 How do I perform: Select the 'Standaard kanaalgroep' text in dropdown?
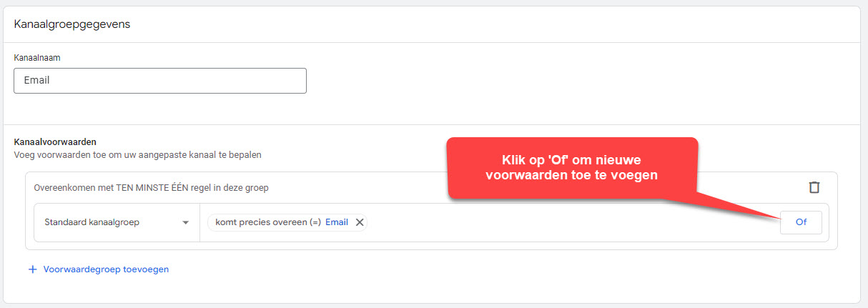point(92,222)
